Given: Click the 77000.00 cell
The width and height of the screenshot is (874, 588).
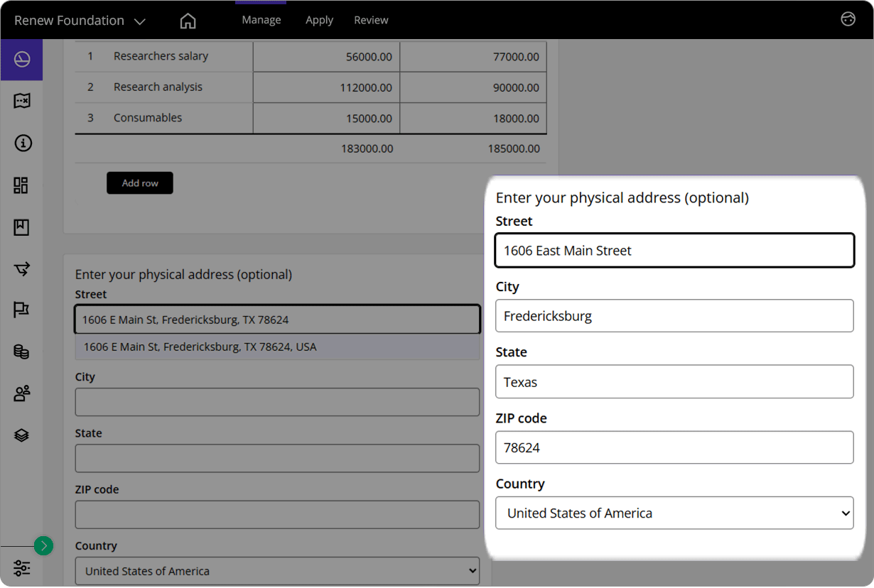Looking at the screenshot, I should 473,57.
